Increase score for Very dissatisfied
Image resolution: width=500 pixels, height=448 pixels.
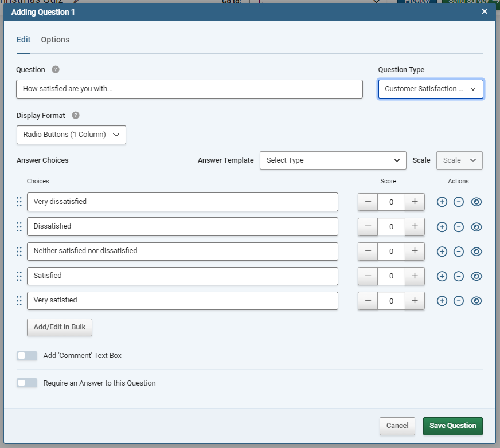click(x=415, y=202)
